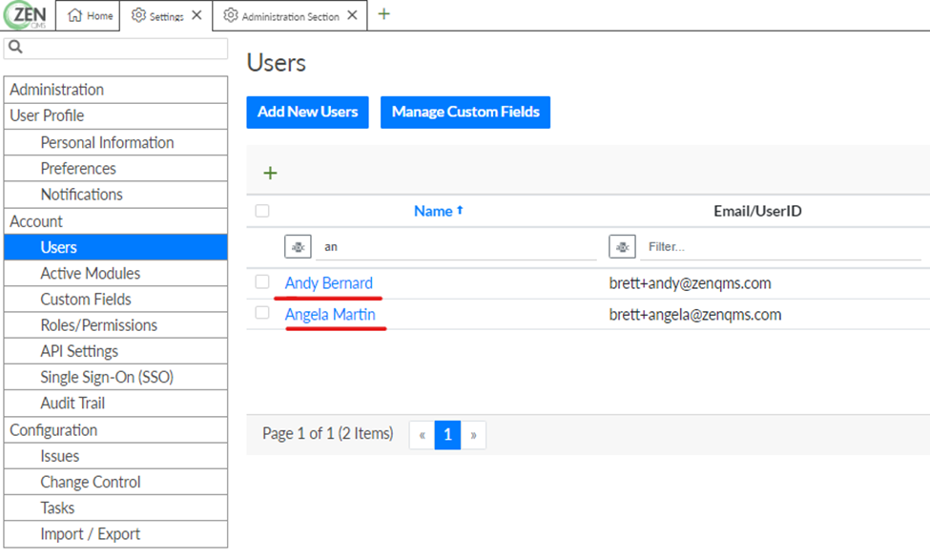Screen dimensions: 930x560
Task: Sort by the Name column header
Action: [433, 211]
